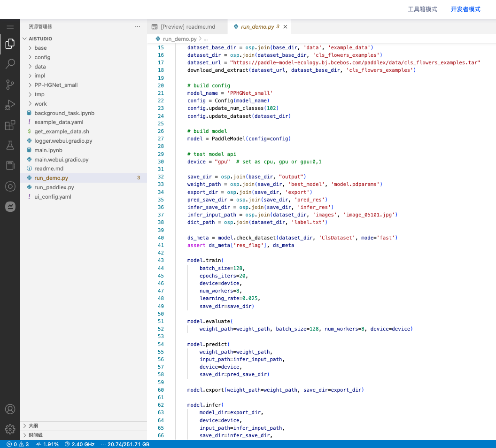Expand the 时间线 timeline section
This screenshot has width=496, height=448.
36,435
